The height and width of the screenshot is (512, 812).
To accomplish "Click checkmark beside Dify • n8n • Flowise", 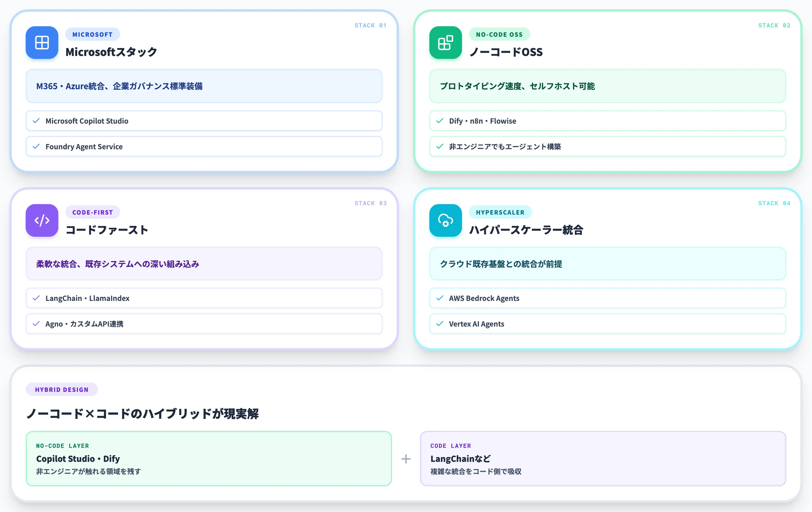I will pyautogui.click(x=440, y=121).
